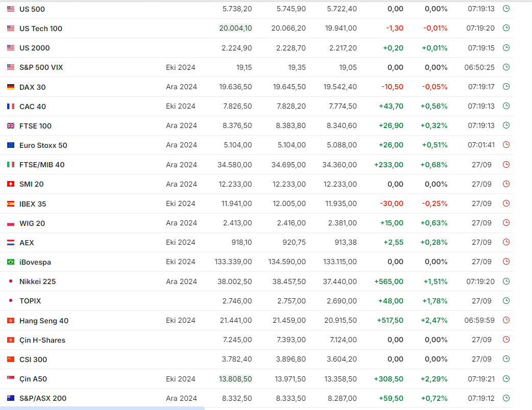Viewport: 532px width, 410px height.
Task: Open the IBEX 35 link
Action: 33,204
